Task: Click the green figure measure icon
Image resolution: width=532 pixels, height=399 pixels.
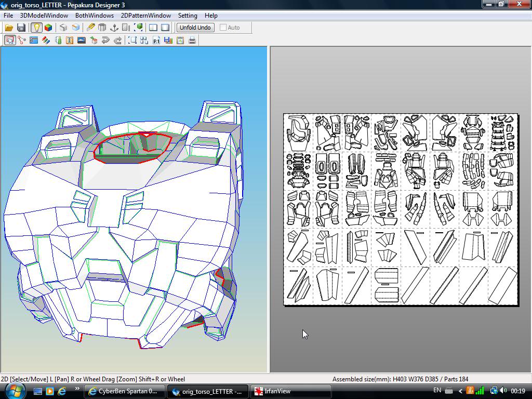Action: point(58,41)
